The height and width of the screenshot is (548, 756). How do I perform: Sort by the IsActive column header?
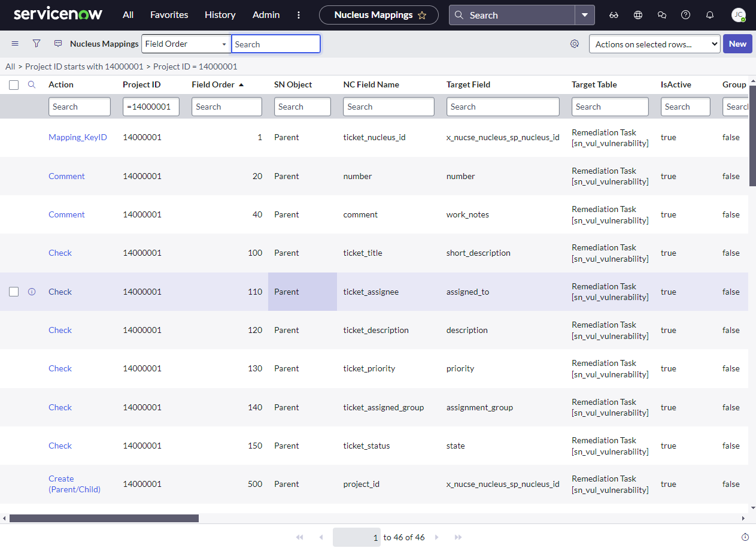tap(676, 84)
